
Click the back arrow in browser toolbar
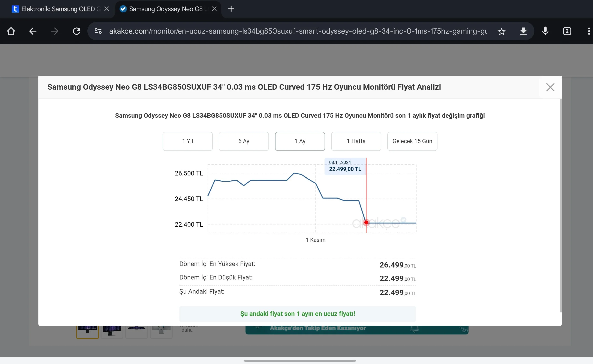click(33, 31)
